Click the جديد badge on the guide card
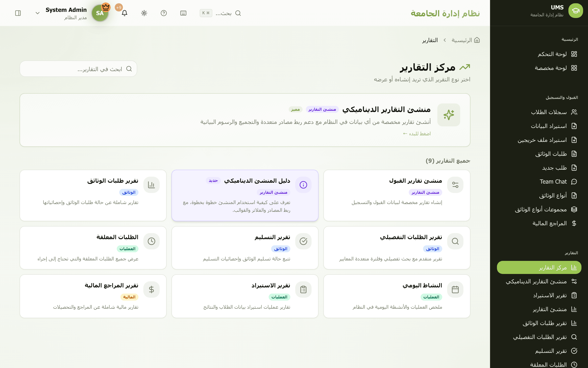Screen dimensions: 588x368 point(213,181)
